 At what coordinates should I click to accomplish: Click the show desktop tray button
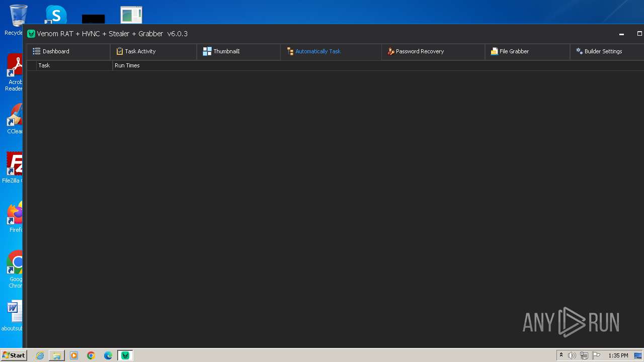638,355
